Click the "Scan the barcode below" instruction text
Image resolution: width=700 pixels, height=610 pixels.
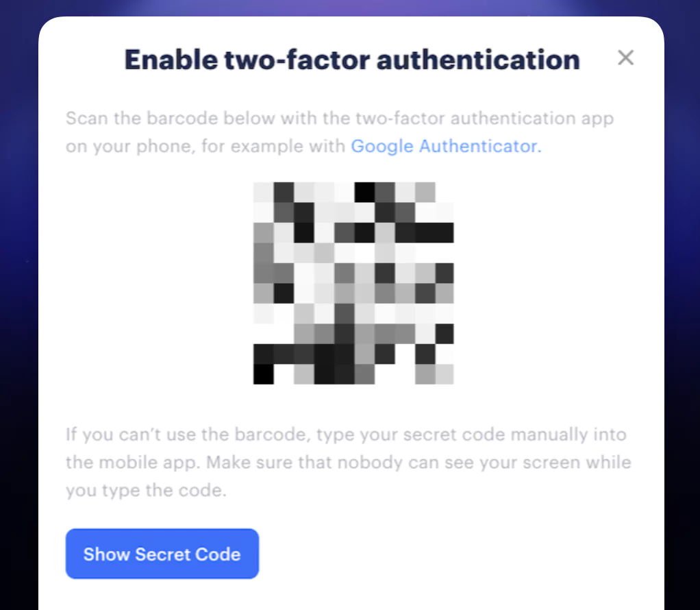tap(340, 132)
